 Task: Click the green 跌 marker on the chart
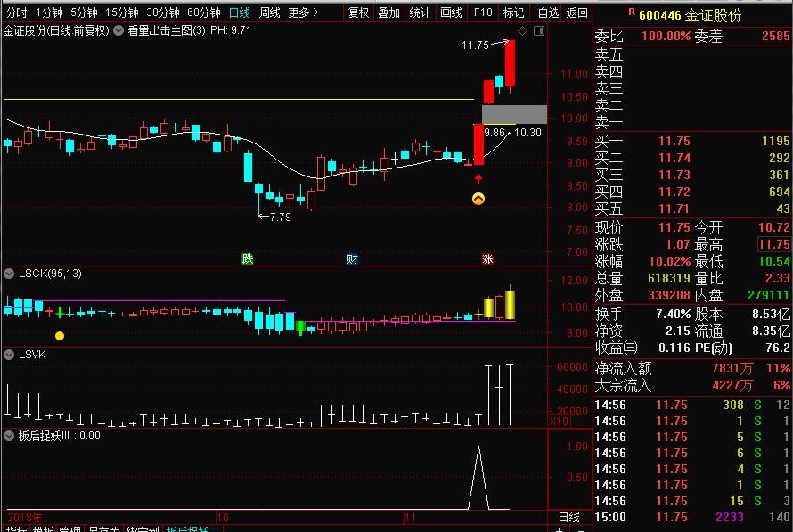(x=247, y=259)
